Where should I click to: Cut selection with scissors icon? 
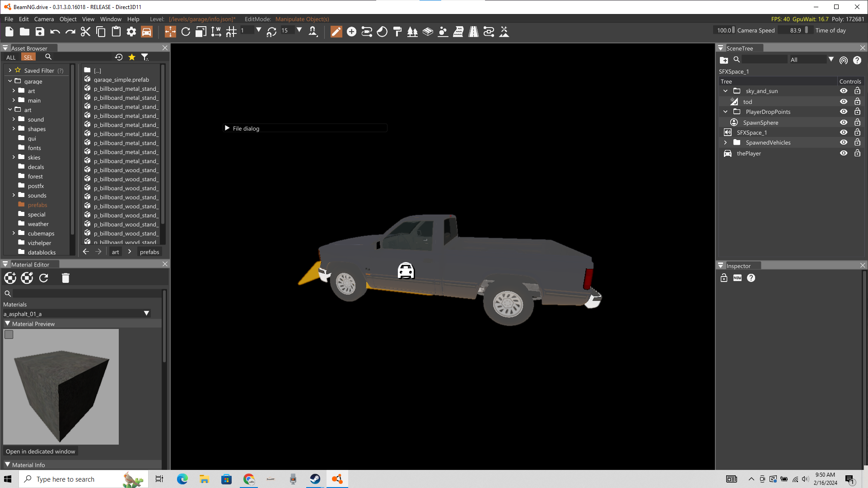point(85,32)
